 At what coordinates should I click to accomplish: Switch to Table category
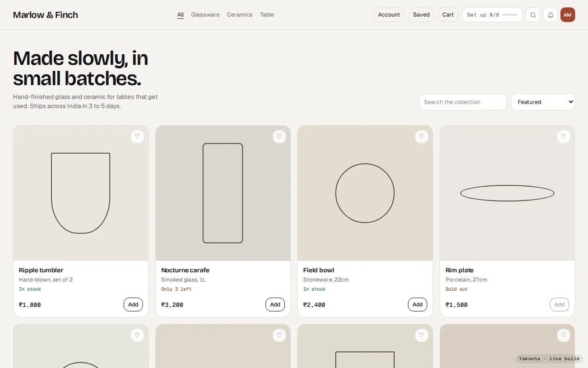[267, 15]
